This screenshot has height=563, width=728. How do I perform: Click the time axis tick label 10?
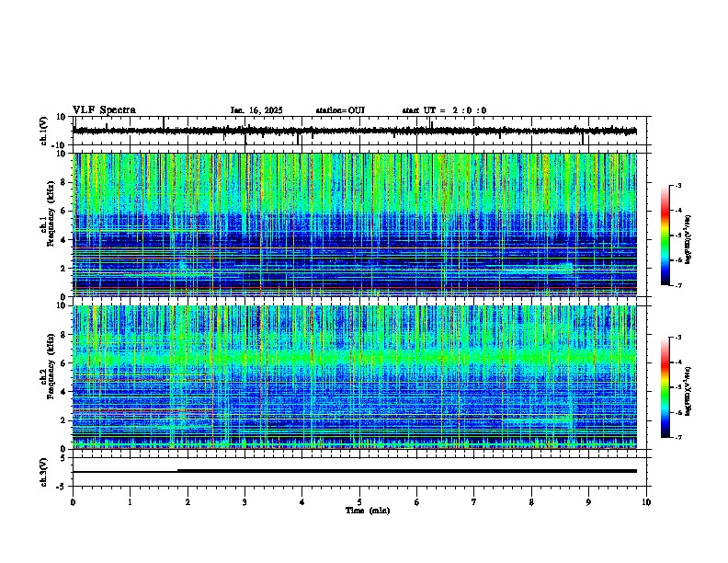(x=646, y=502)
